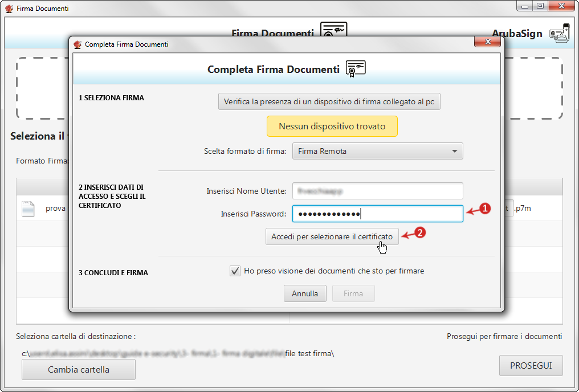Click the '.p7m' extension text in file row
The height and width of the screenshot is (392, 579).
click(x=523, y=208)
